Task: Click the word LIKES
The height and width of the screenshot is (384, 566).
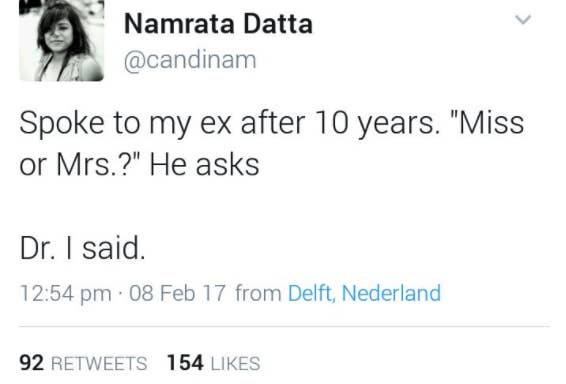Action: click(235, 363)
